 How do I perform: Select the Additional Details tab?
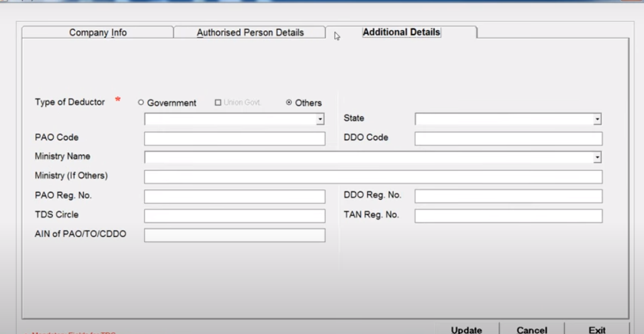coord(401,33)
